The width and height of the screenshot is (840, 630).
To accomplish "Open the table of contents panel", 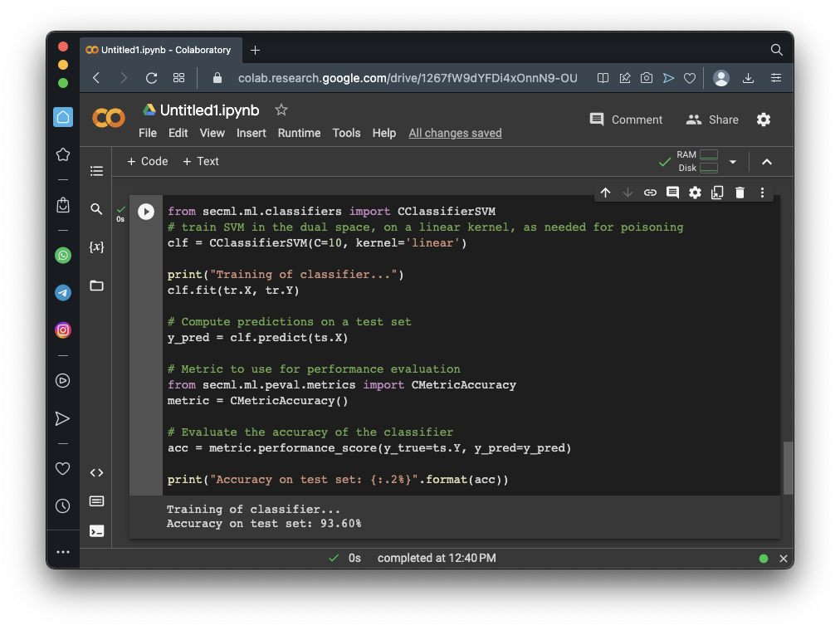I will click(x=97, y=171).
